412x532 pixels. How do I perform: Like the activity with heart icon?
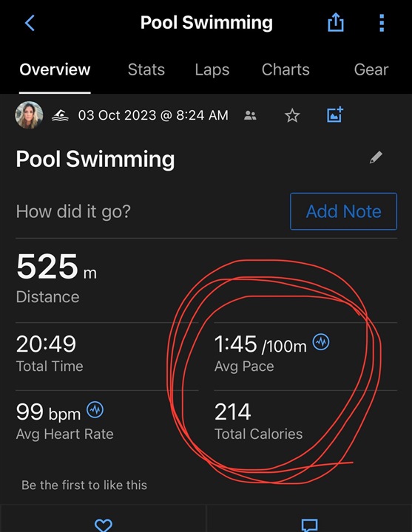point(104,525)
